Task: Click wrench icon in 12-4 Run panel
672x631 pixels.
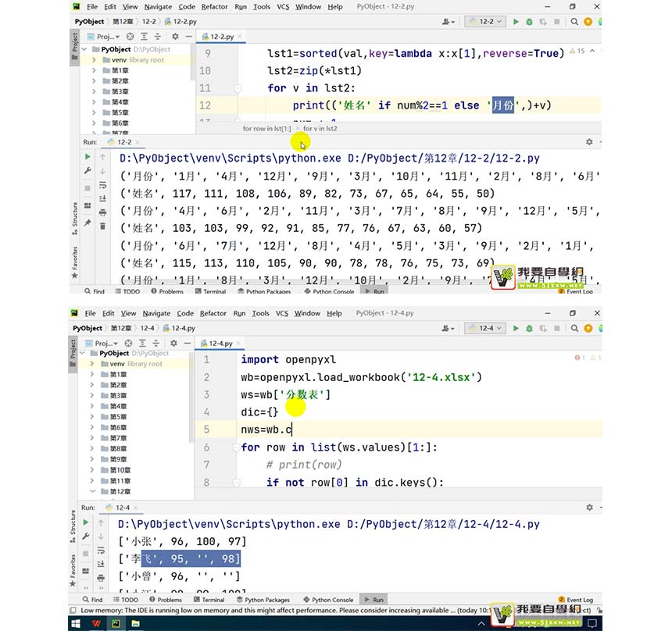Action: (86, 536)
